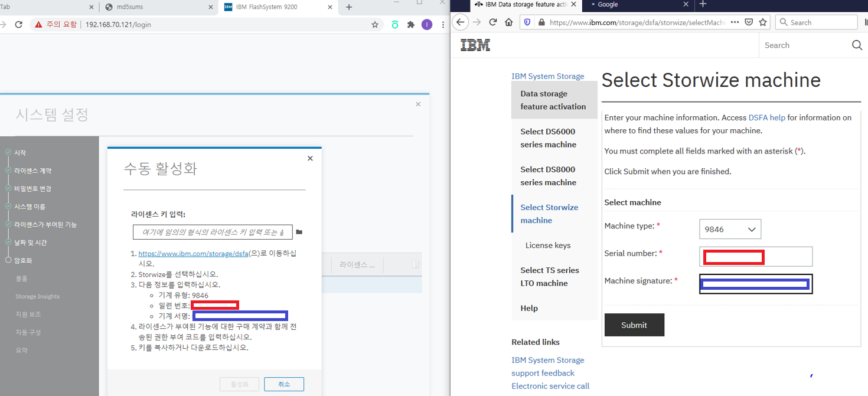Image resolution: width=868 pixels, height=396 pixels.
Task: Click the Machine signature field
Action: pyautogui.click(x=756, y=284)
